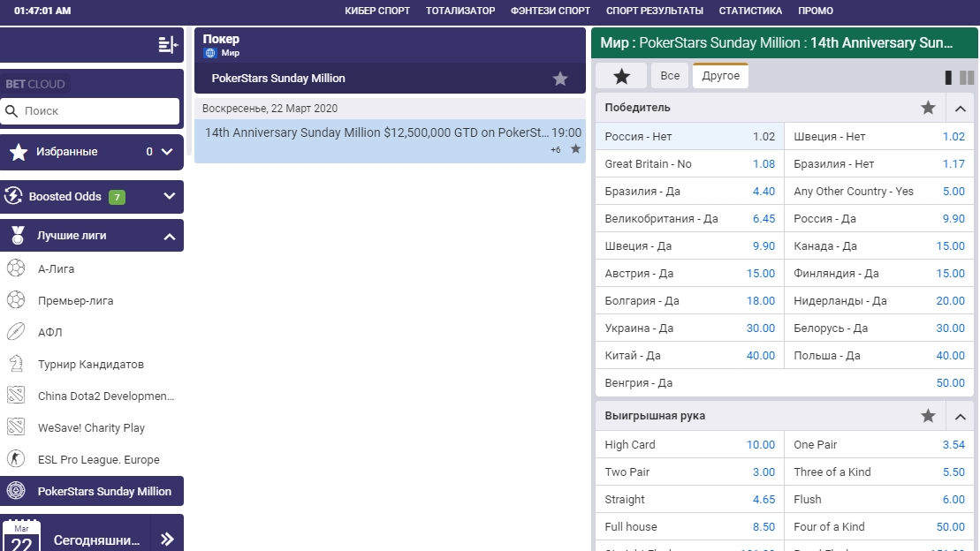Click the Dota icon beside China Dota2 Development

[16, 396]
